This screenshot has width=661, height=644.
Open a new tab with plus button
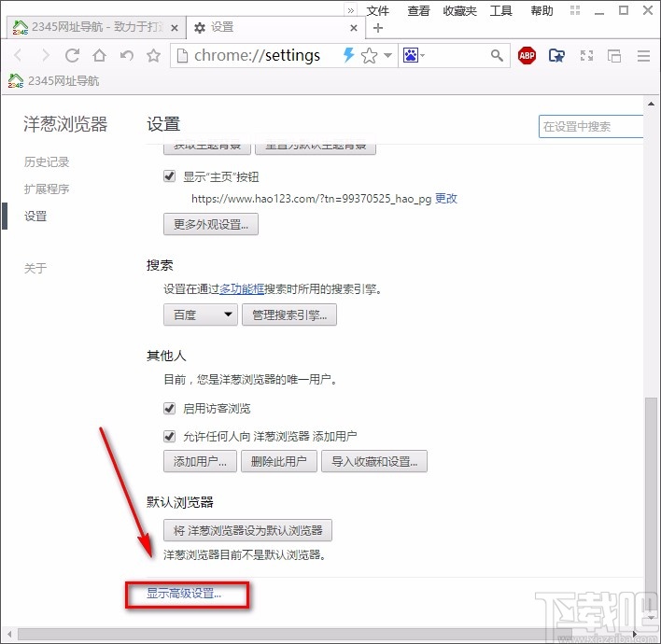coord(378,28)
